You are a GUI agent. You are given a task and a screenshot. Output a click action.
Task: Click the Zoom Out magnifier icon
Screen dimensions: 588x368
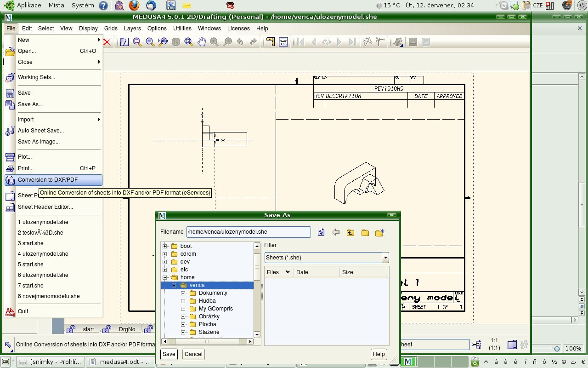click(x=150, y=42)
